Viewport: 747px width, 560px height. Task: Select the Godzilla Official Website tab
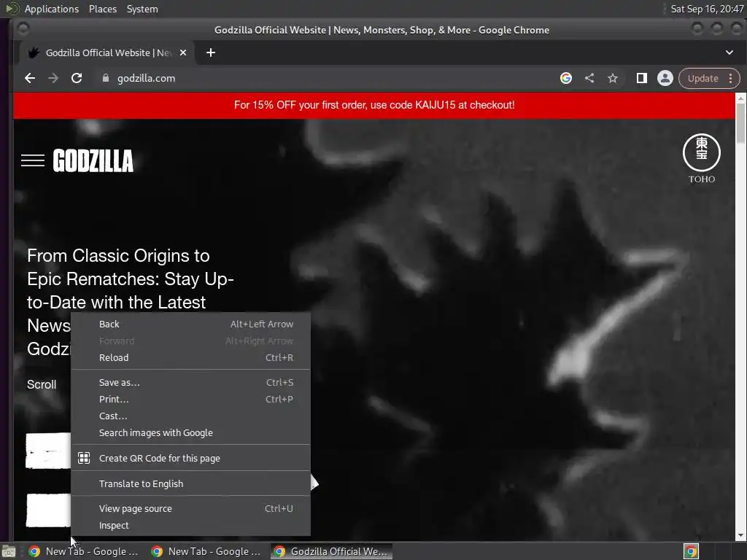pos(107,52)
